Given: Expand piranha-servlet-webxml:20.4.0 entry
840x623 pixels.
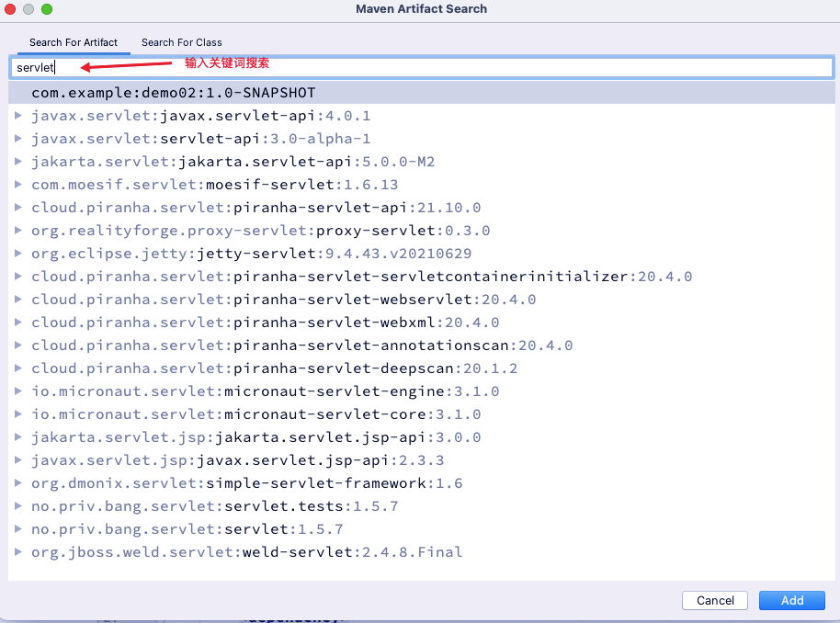Looking at the screenshot, I should tap(18, 322).
